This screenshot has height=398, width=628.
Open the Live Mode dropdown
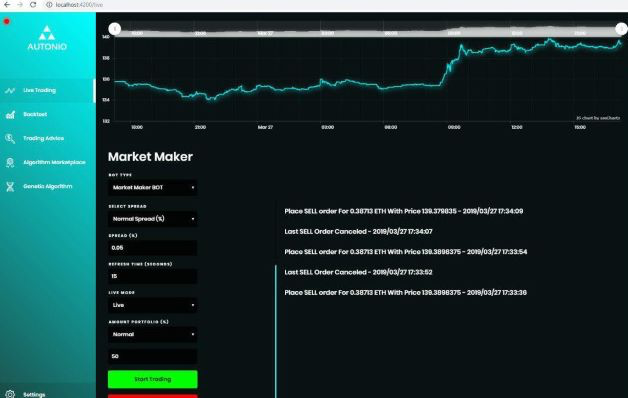[x=152, y=305]
